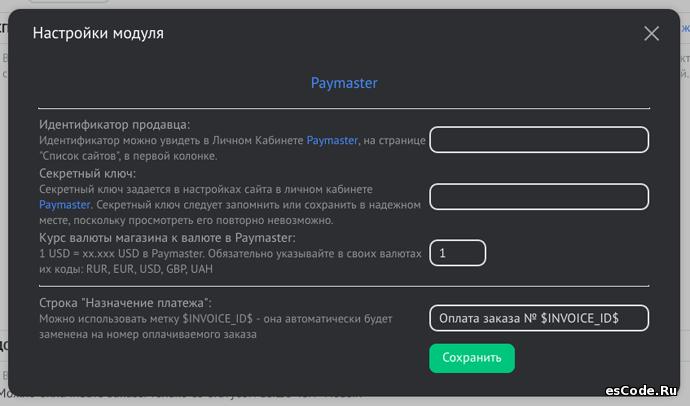
Task: Click the Идентификатор продавца label
Action: pos(114,125)
